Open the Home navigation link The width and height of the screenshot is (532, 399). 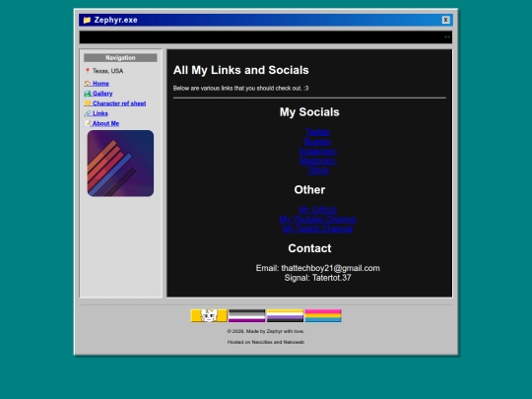tap(100, 84)
